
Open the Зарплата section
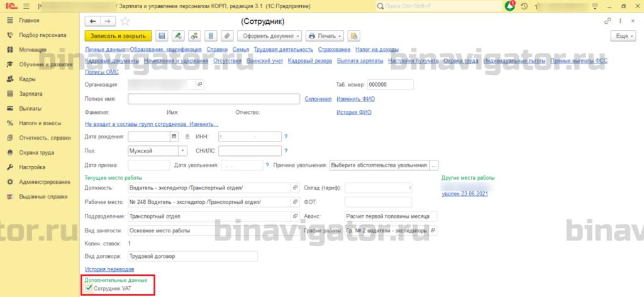click(x=30, y=94)
